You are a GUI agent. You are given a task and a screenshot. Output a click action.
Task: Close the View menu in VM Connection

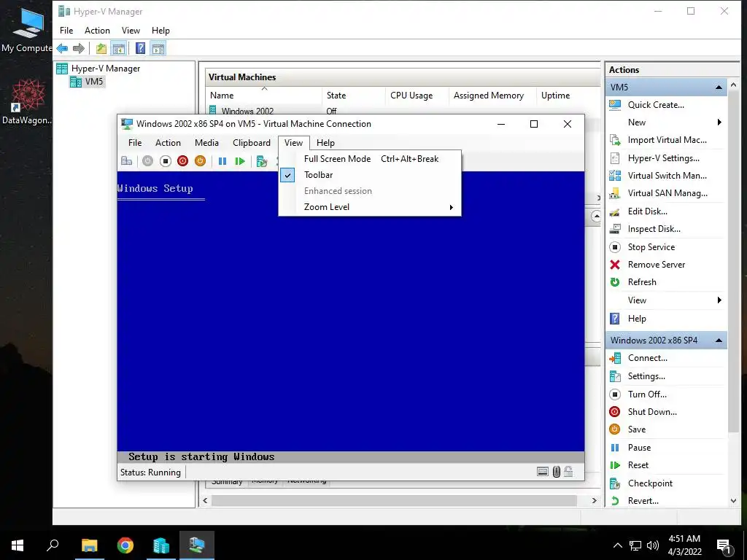tap(293, 143)
